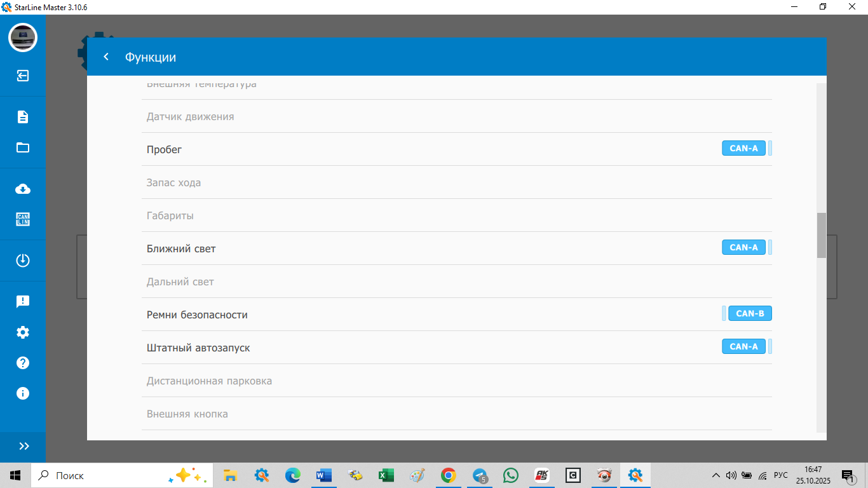This screenshot has height=488, width=868.
Task: Open settings gear in the sidebar
Action: [x=23, y=332]
